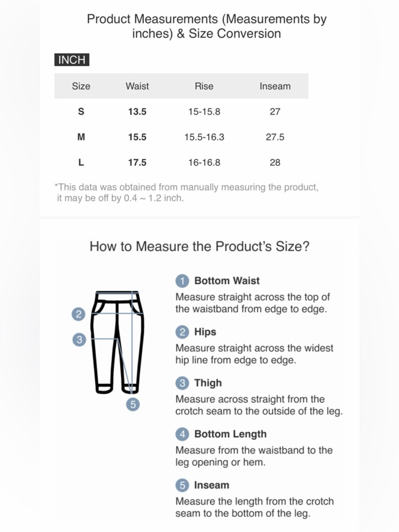The height and width of the screenshot is (532, 399).
Task: Select the Size column header
Action: [x=81, y=86]
